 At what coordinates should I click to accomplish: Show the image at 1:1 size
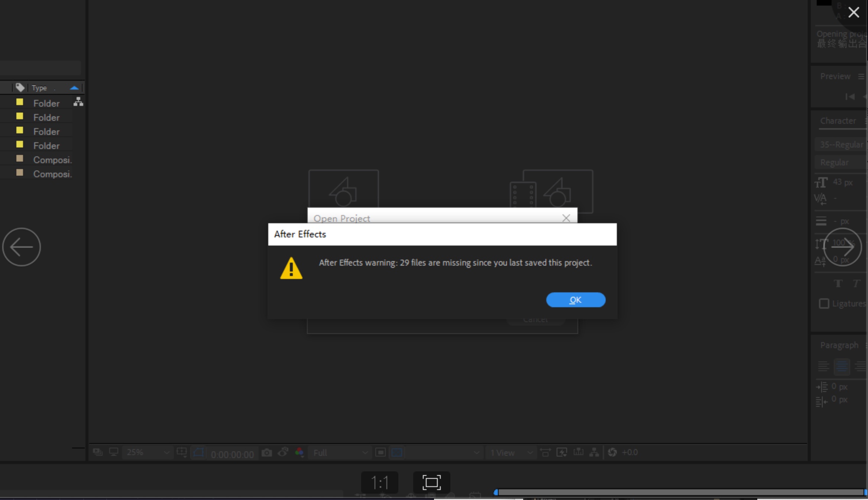tap(380, 483)
